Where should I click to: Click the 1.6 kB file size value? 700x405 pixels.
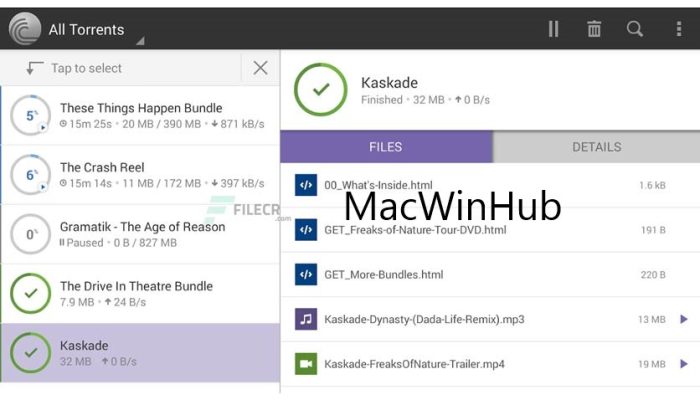coord(652,185)
